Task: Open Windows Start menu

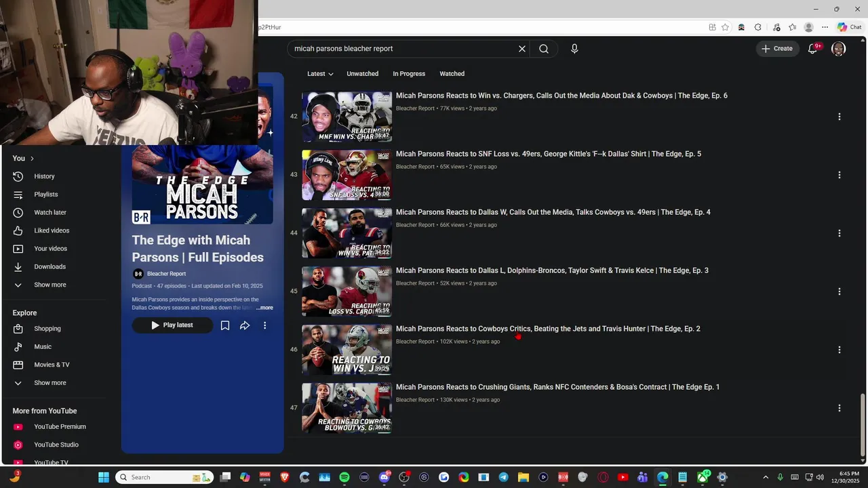Action: tap(104, 477)
